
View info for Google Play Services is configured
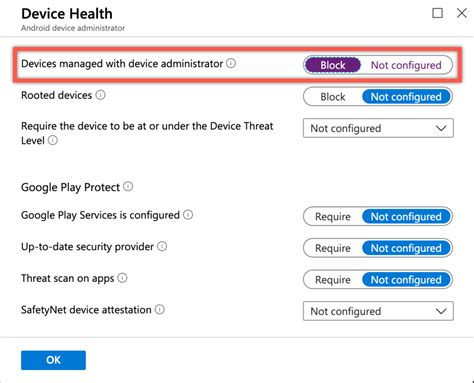tap(188, 215)
